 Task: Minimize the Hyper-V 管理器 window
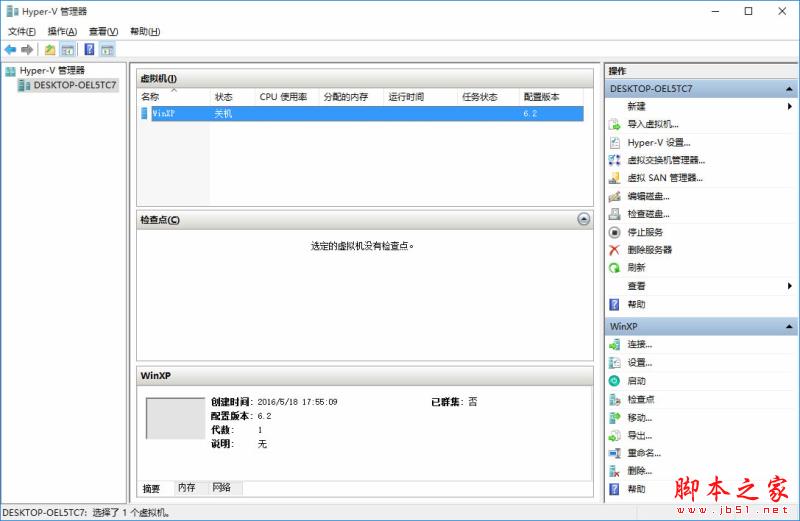(715, 11)
